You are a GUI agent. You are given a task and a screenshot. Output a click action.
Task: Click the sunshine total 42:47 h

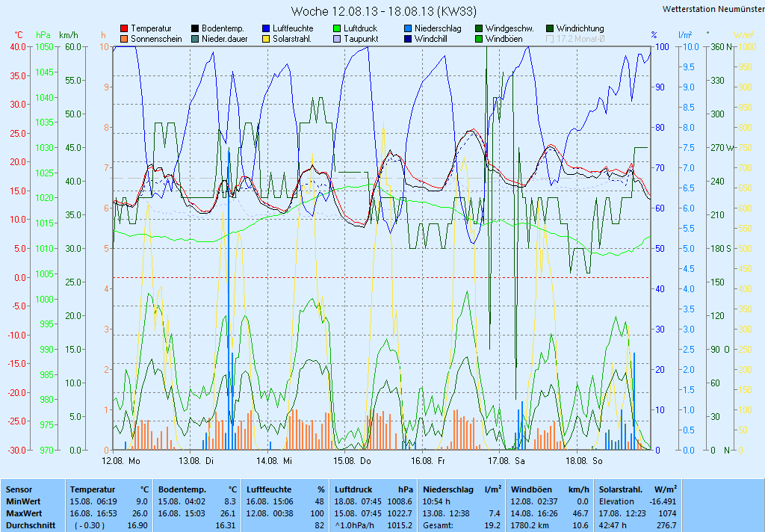click(x=613, y=526)
